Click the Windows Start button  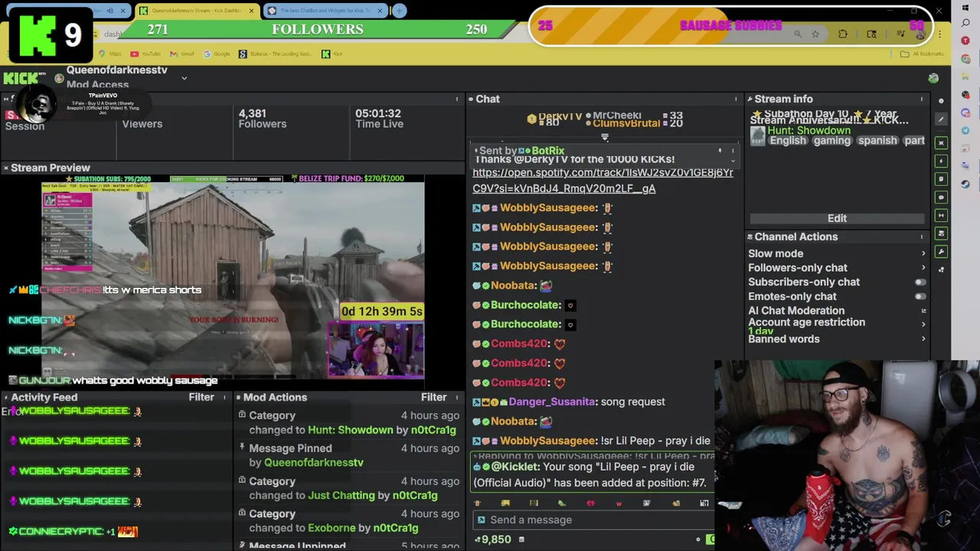[x=965, y=8]
